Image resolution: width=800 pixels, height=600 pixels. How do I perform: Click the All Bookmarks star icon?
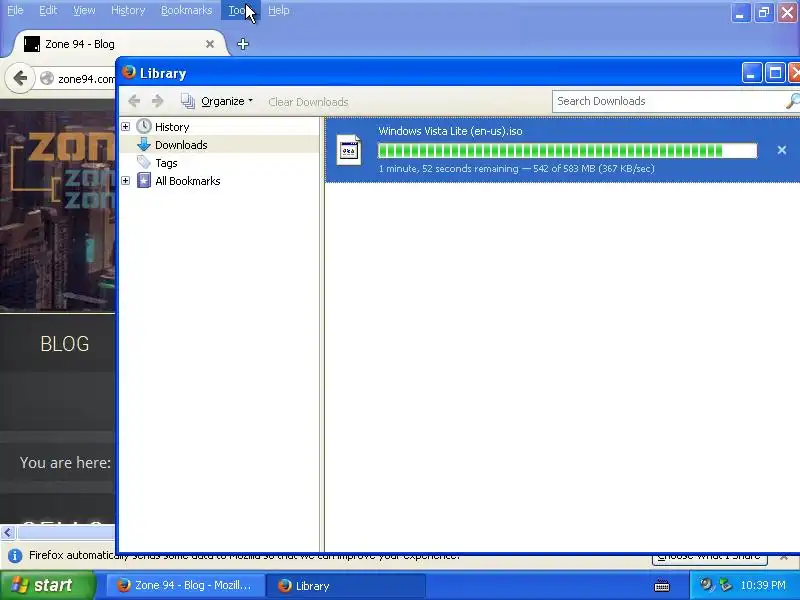point(144,181)
